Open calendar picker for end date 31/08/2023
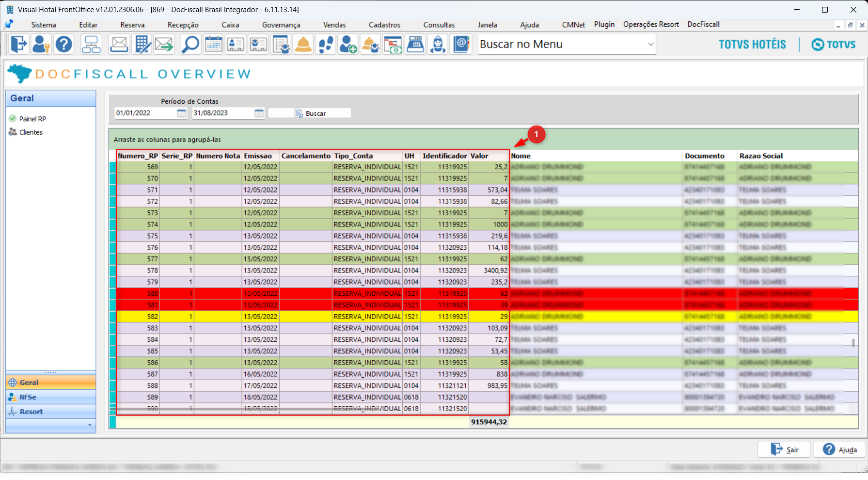 [x=259, y=113]
